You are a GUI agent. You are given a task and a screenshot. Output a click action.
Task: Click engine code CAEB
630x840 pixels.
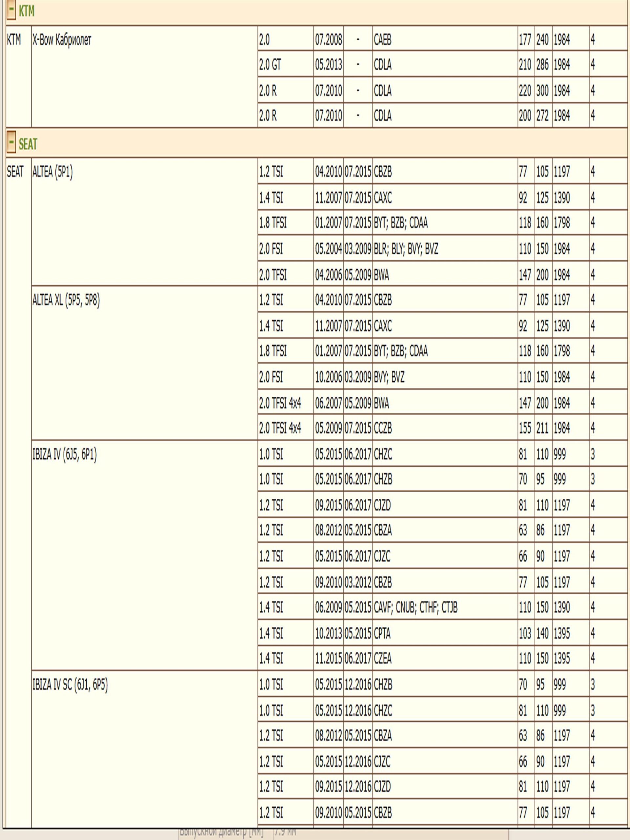pos(382,40)
